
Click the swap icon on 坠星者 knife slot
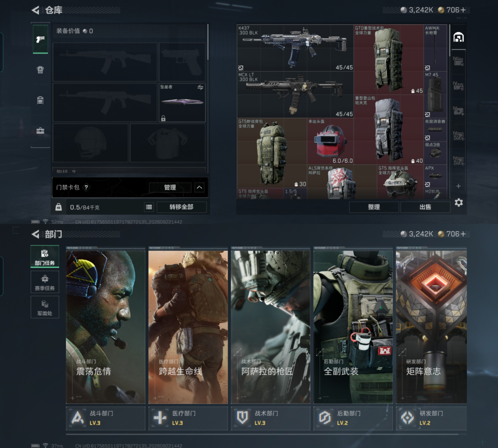[200, 87]
